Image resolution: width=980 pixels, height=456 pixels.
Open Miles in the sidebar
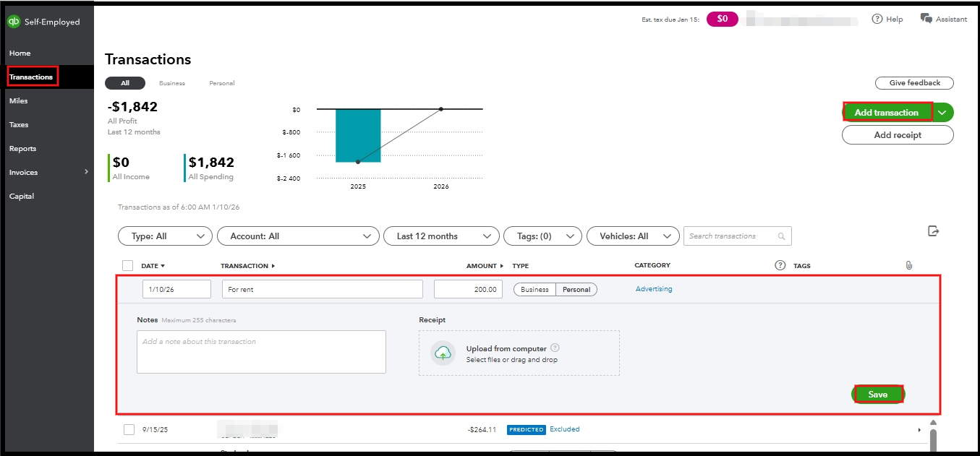click(19, 101)
